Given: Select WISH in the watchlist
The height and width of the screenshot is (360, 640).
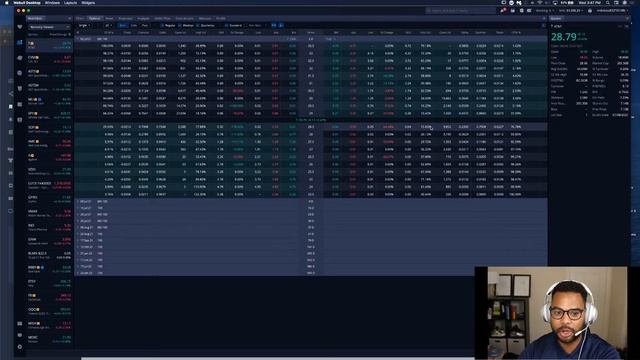Looking at the screenshot, I should [x=49, y=325].
